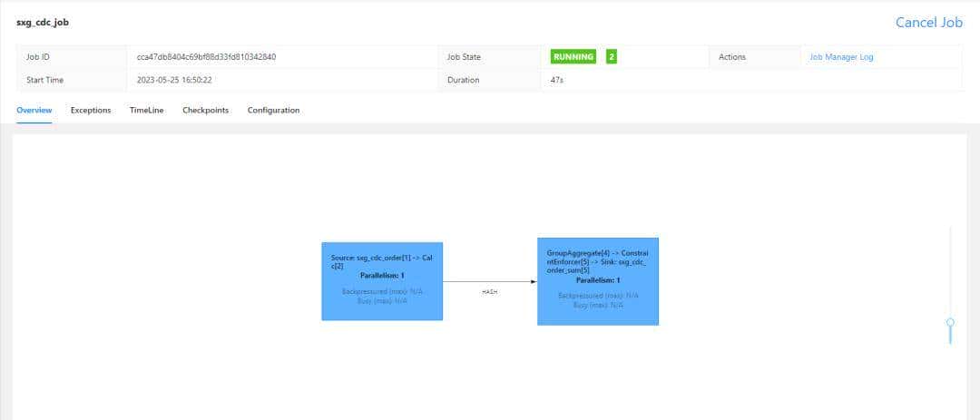
Task: Click the Actions label
Action: pyautogui.click(x=732, y=57)
